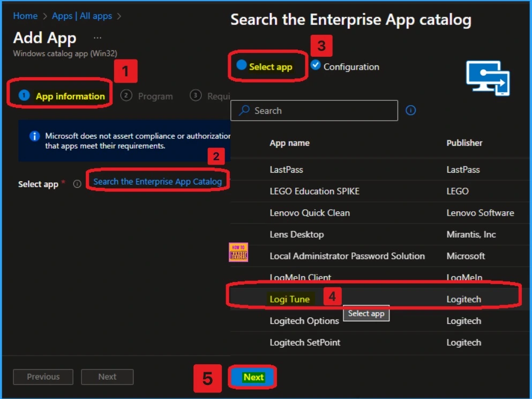
Task: Select the Logi Tune app row
Action: (x=381, y=299)
